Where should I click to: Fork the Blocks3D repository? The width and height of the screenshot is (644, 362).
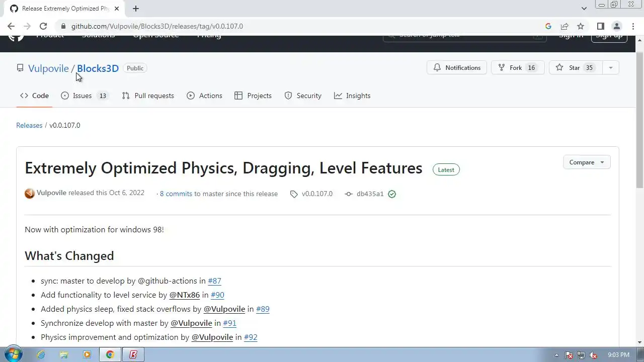[x=518, y=68]
